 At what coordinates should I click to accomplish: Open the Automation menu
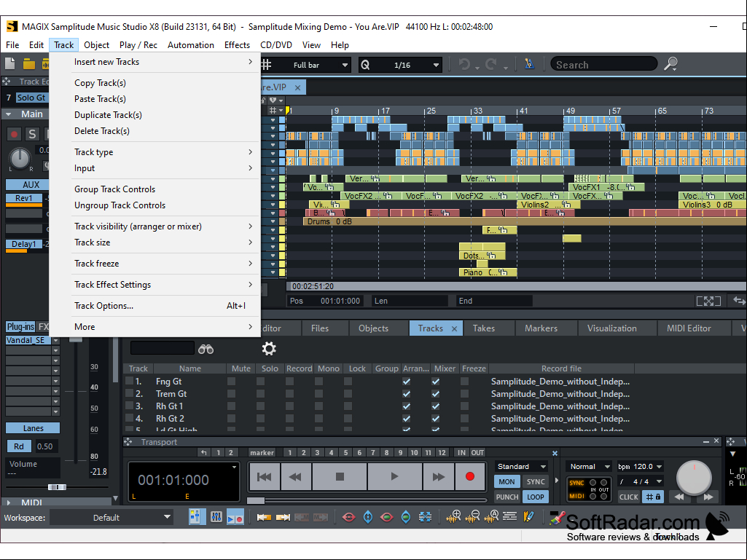click(x=190, y=44)
